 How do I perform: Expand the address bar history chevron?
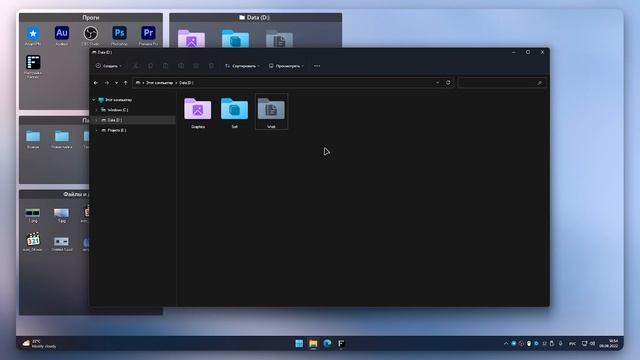[x=438, y=82]
